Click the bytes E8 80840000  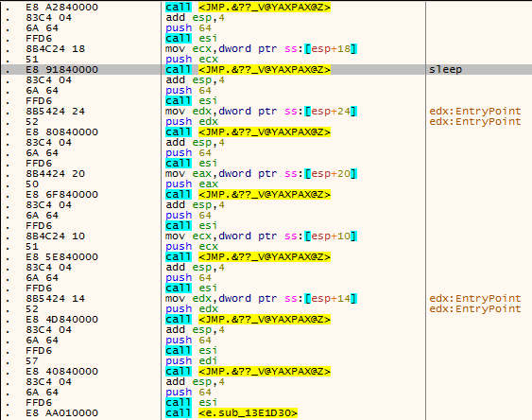[x=61, y=132]
